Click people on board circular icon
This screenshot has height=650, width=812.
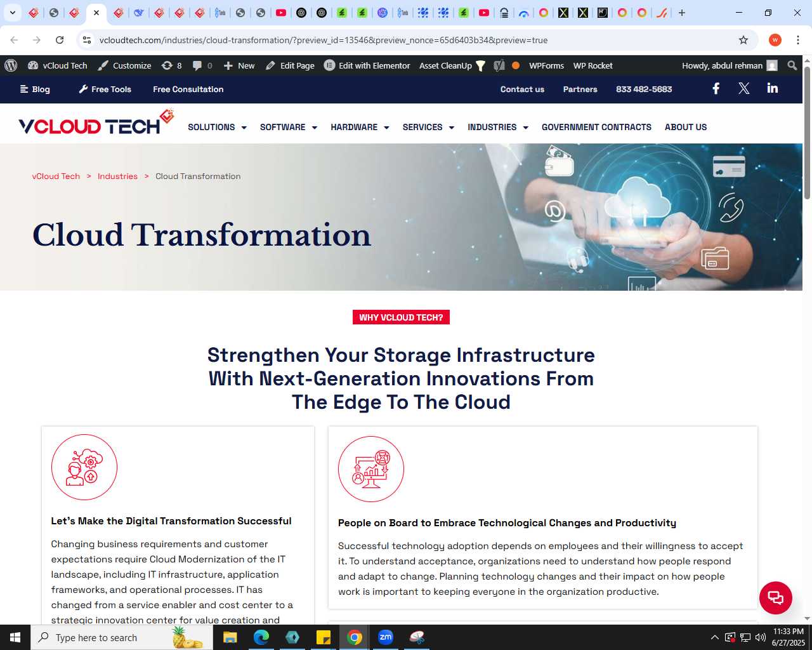pos(371,469)
